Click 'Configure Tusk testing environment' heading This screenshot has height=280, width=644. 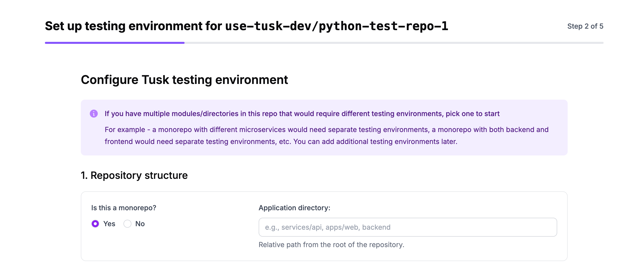184,80
